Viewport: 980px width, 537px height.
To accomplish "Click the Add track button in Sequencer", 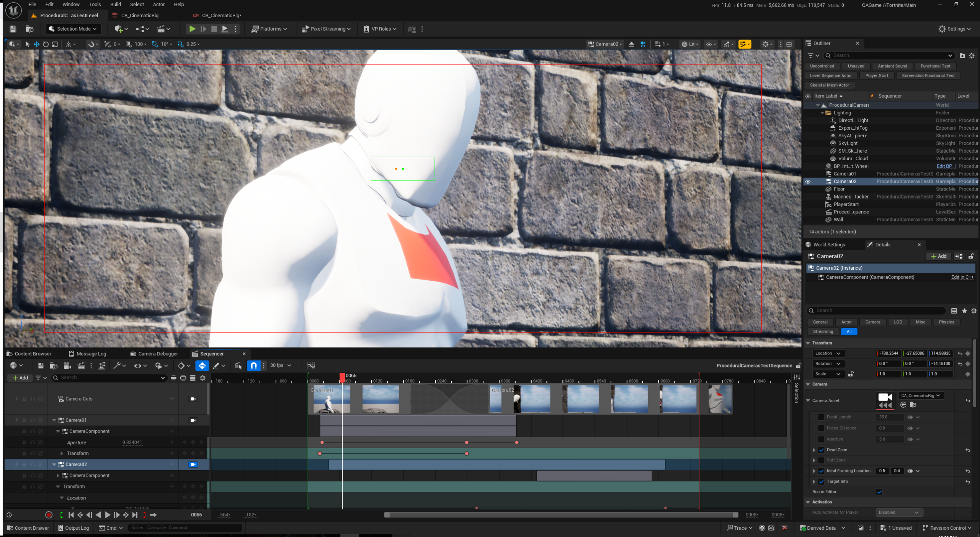I will click(x=20, y=378).
